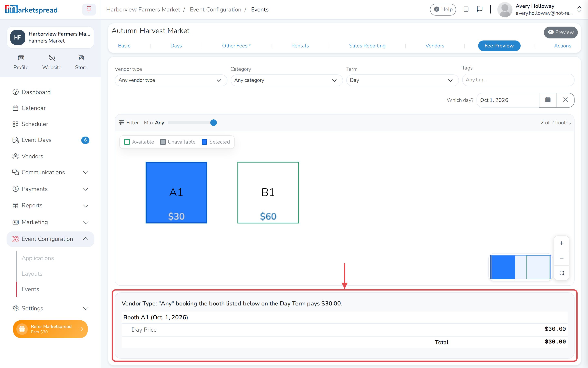This screenshot has height=368, width=588.
Task: Select booth B1 priced $60
Action: pos(268,193)
